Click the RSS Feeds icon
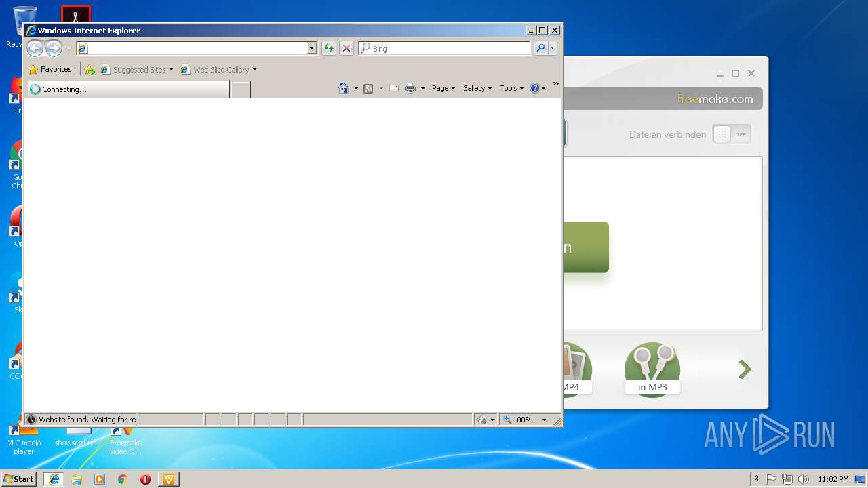This screenshot has width=868, height=488. point(368,89)
